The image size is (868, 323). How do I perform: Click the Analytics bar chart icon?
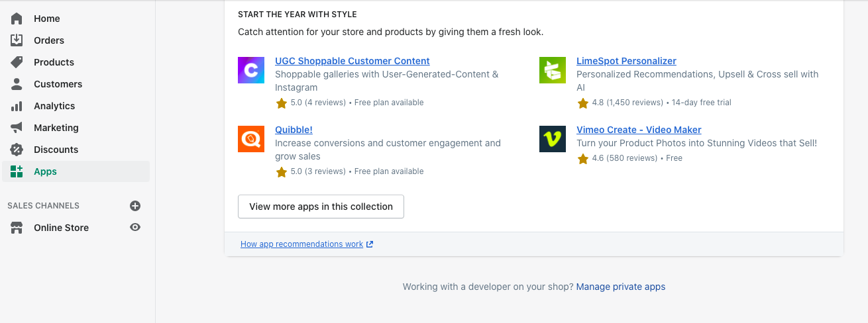[17, 106]
